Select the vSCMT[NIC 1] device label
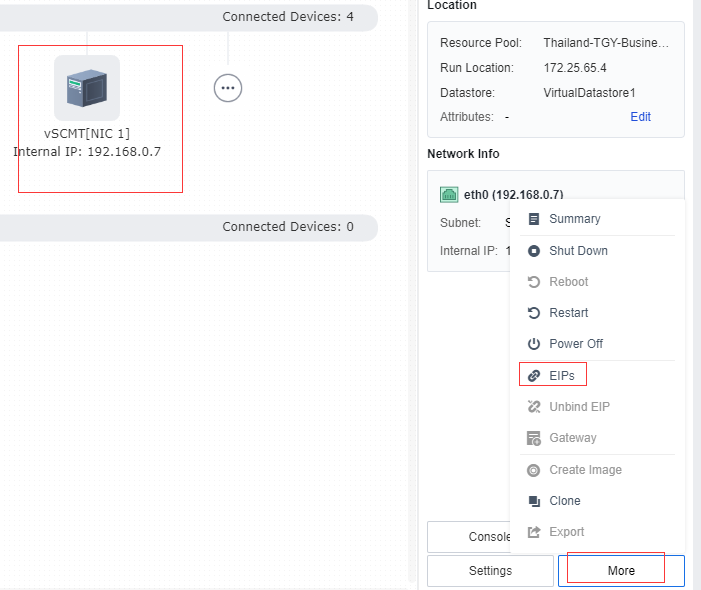This screenshot has height=590, width=701. [x=87, y=133]
